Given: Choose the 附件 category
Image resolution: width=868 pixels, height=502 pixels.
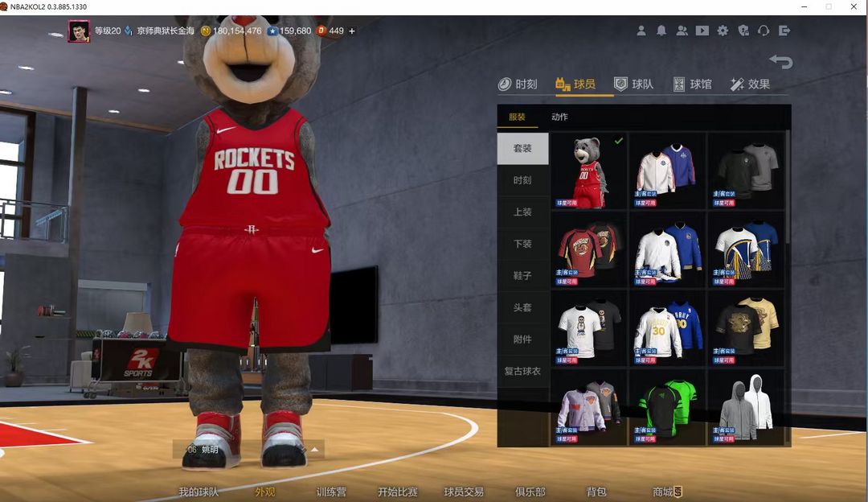Looking at the screenshot, I should [x=522, y=339].
